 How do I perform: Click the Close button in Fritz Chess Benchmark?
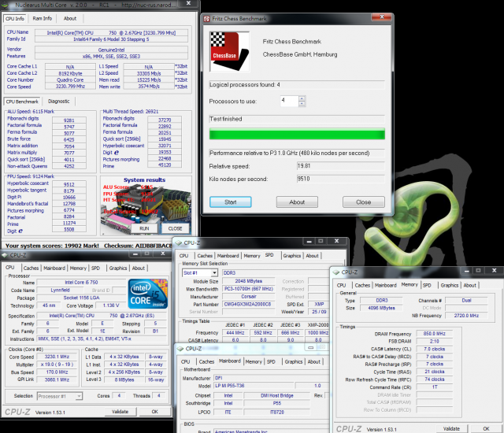pyautogui.click(x=364, y=202)
